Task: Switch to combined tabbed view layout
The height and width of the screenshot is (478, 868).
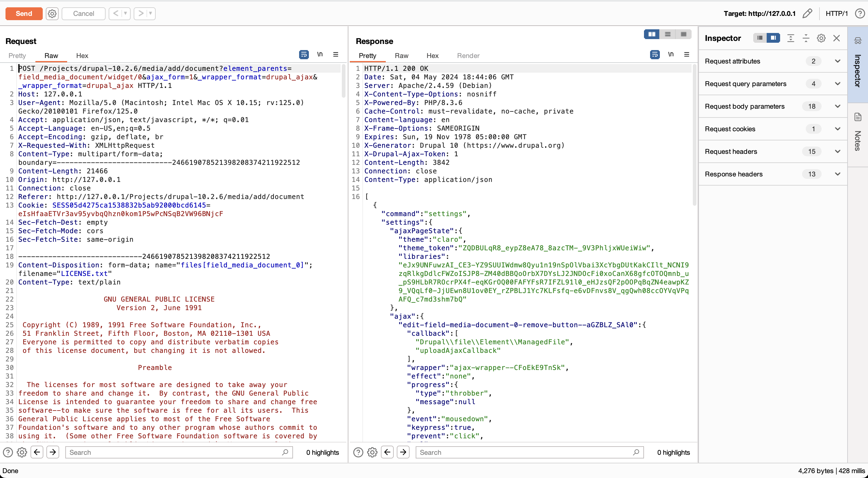Action: [x=683, y=34]
